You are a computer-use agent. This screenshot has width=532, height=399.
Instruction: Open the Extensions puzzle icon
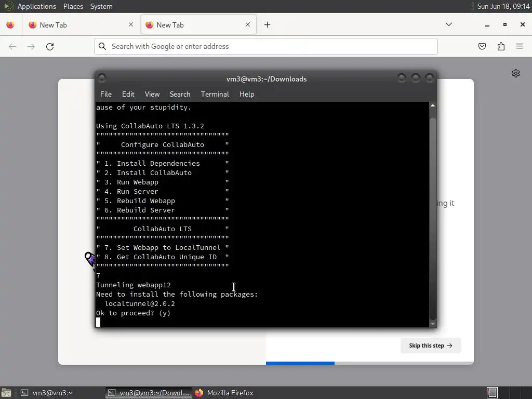(x=501, y=46)
